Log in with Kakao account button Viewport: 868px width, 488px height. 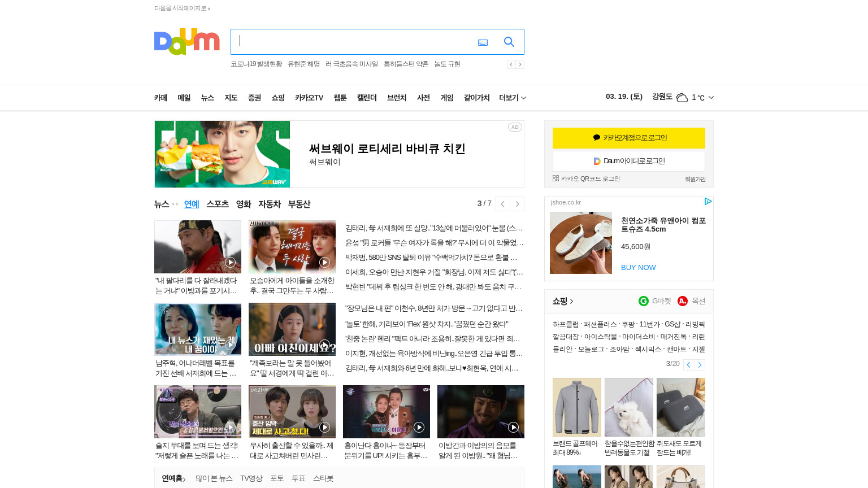[x=629, y=138]
